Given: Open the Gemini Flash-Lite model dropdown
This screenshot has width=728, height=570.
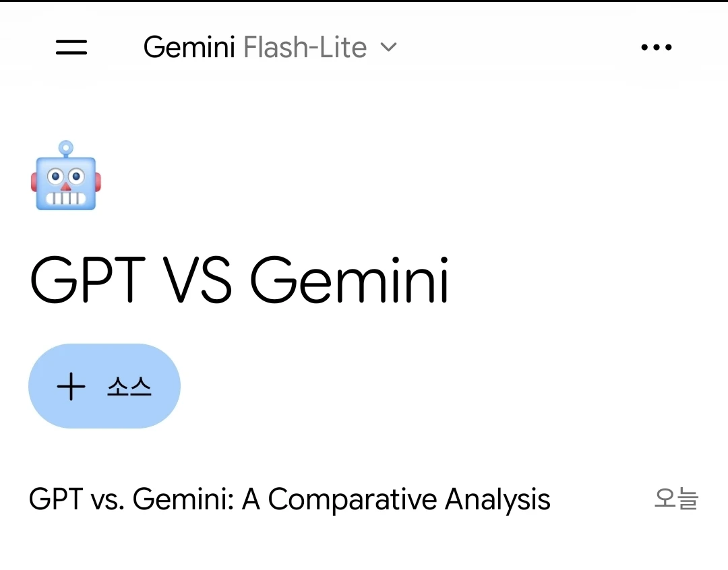Looking at the screenshot, I should tap(270, 47).
